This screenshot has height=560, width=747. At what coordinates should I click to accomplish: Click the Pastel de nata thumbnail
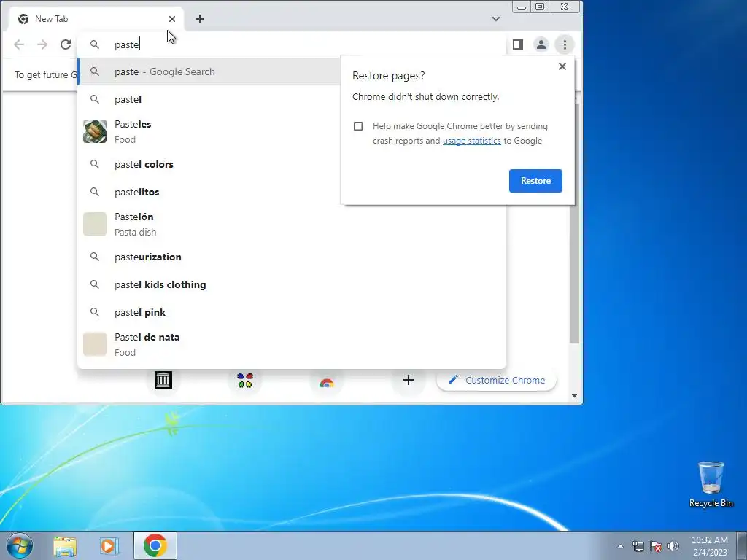[x=95, y=345]
